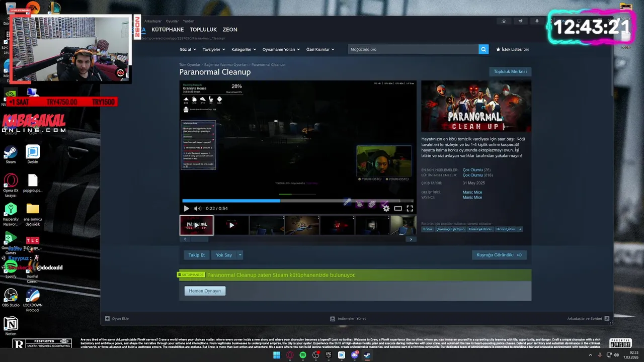Open the OBS Studio desktop shortcut

pos(11,298)
